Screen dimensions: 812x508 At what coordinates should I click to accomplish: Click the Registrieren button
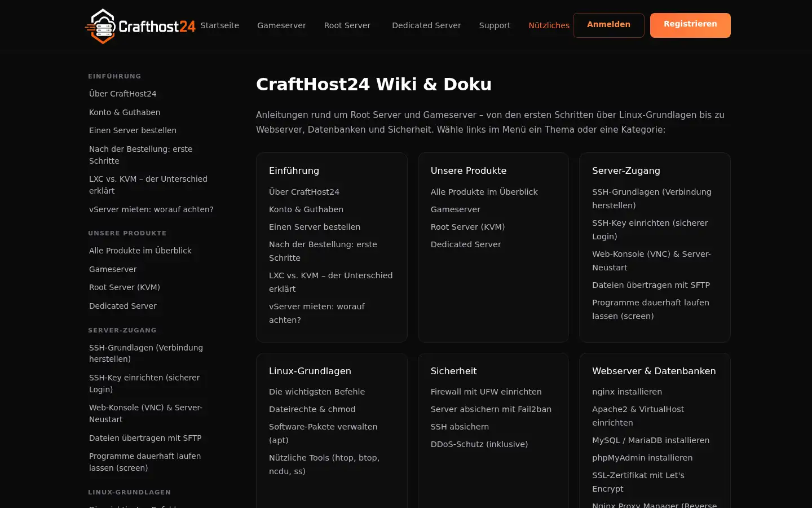(x=690, y=25)
